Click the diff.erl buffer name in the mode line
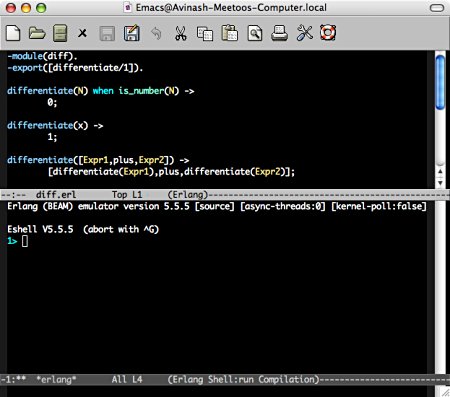450x397 pixels. [56, 195]
